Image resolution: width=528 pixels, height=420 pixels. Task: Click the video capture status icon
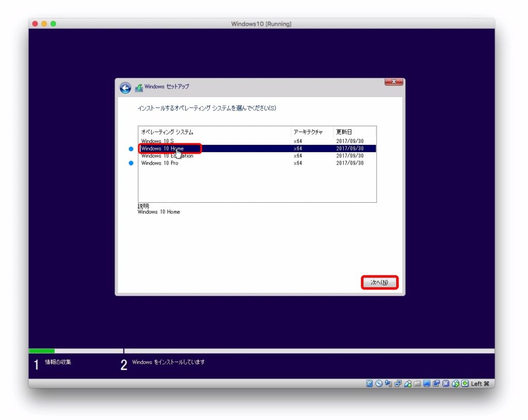pos(436,383)
